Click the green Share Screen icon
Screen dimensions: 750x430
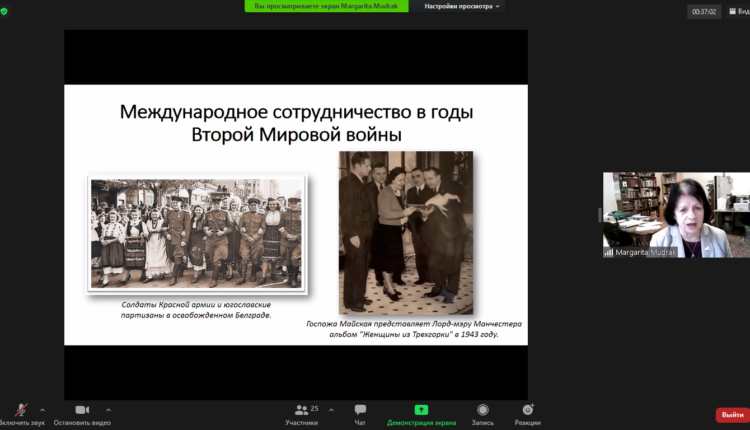pyautogui.click(x=421, y=409)
